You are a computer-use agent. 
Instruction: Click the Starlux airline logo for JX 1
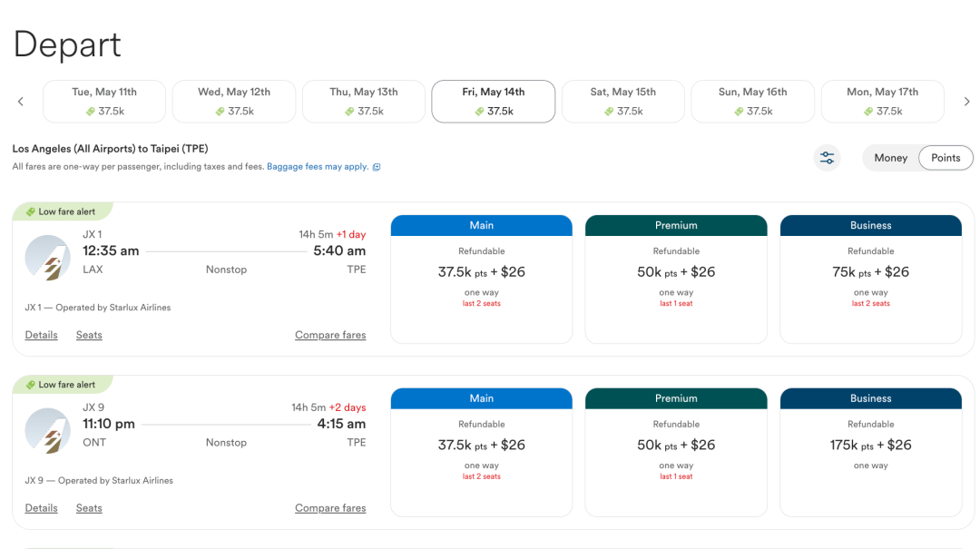(47, 257)
